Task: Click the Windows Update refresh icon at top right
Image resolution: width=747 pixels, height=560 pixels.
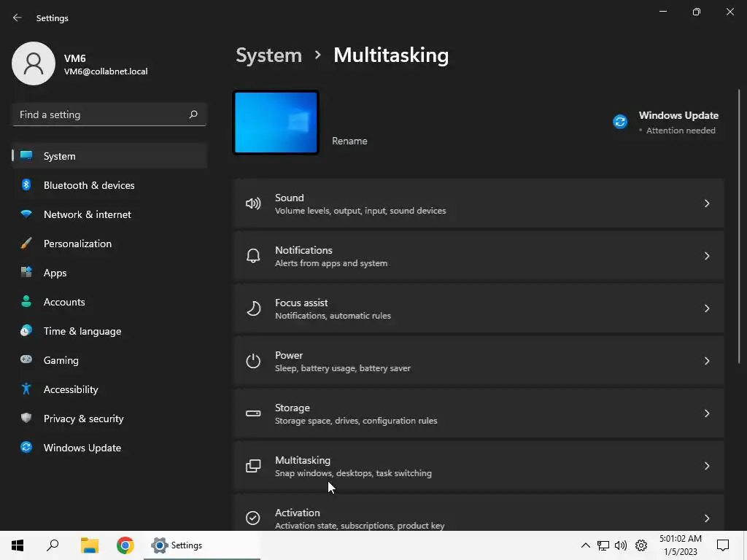Action: coord(620,122)
